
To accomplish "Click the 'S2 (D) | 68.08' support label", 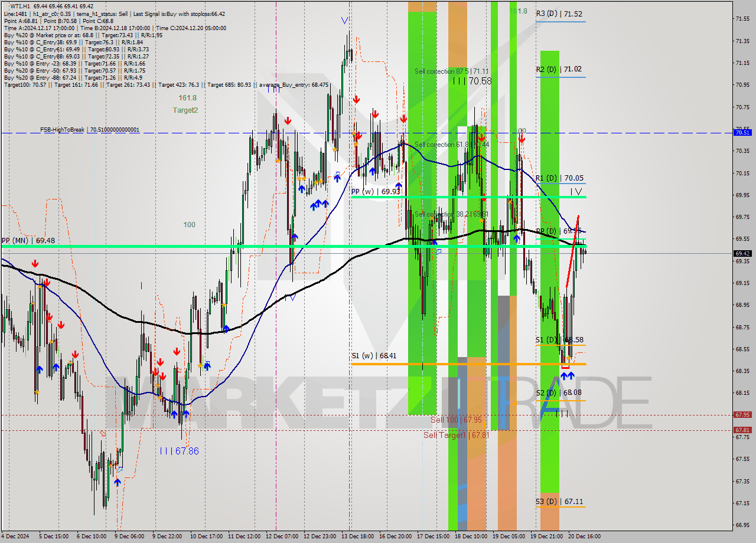I will [x=559, y=392].
